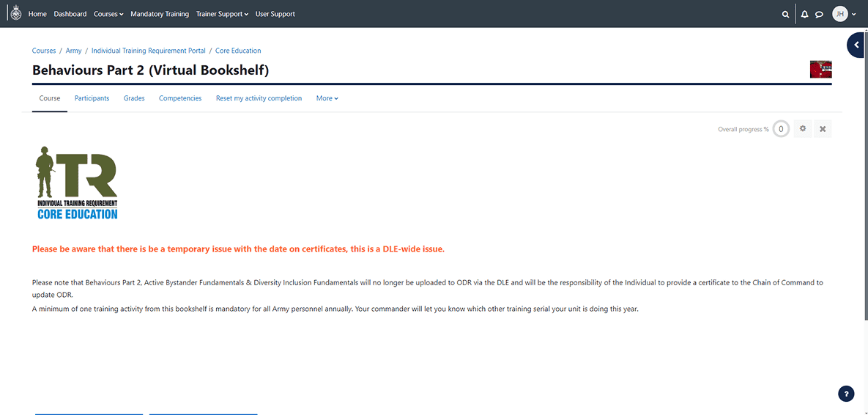
Task: Open the help question mark button
Action: 846,394
